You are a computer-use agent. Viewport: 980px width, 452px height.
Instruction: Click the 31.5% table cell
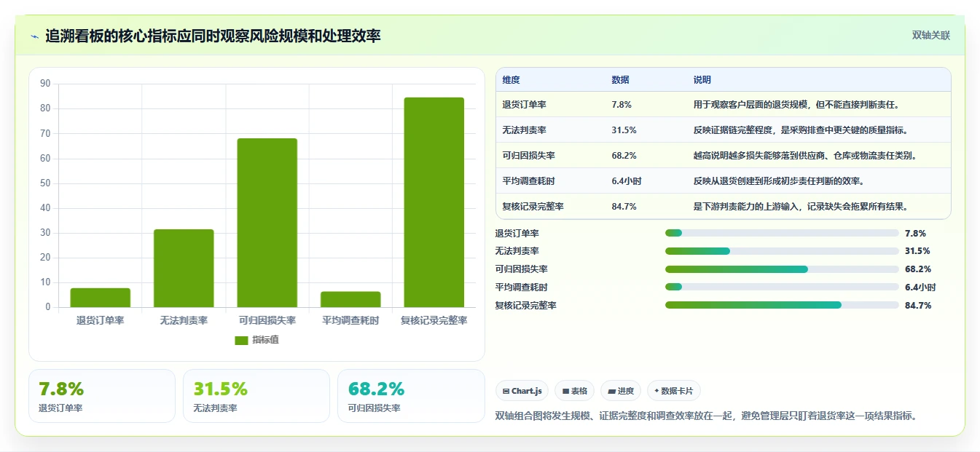tap(624, 130)
